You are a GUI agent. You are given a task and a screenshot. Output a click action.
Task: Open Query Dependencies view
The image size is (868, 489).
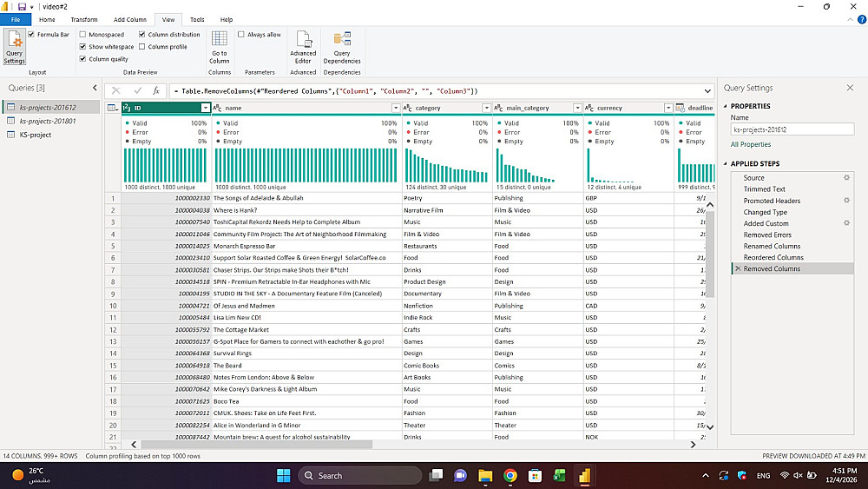pyautogui.click(x=342, y=47)
